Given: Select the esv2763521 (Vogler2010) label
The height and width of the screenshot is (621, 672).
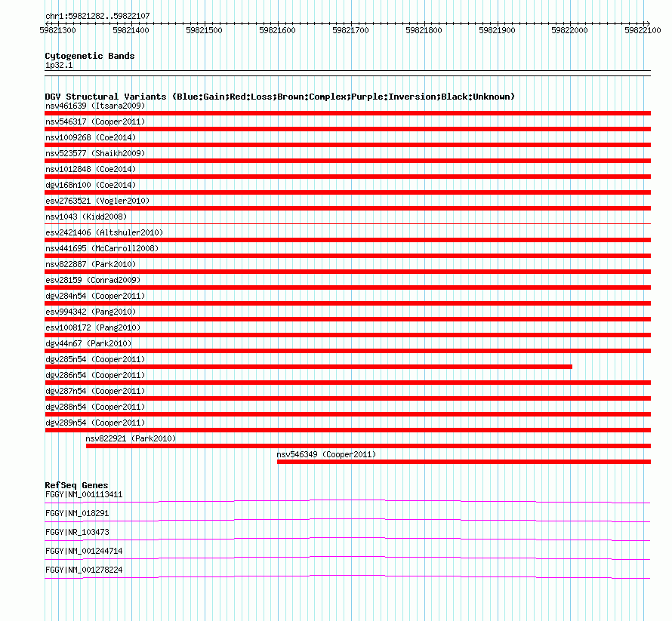Looking at the screenshot, I should click(x=97, y=201).
